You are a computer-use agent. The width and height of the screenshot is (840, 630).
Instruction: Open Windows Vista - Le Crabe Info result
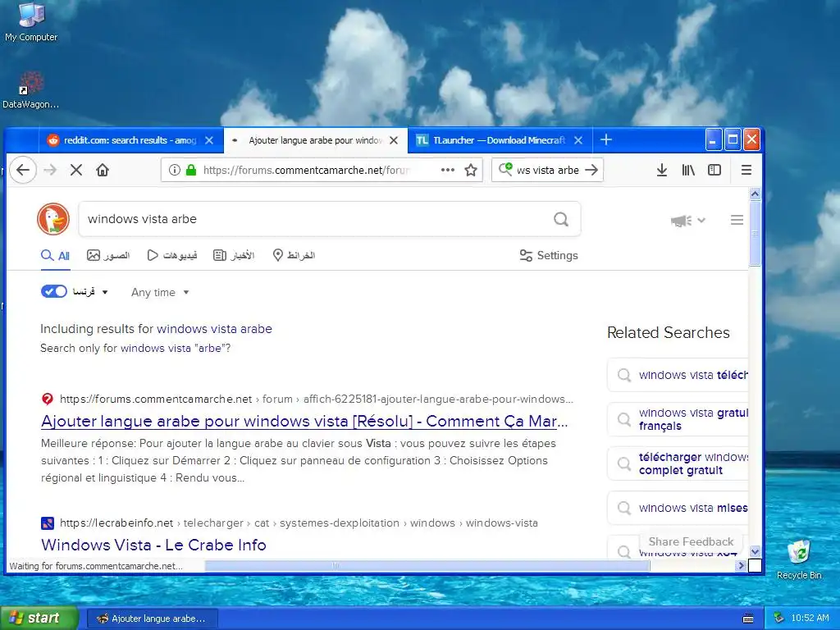pyautogui.click(x=153, y=546)
